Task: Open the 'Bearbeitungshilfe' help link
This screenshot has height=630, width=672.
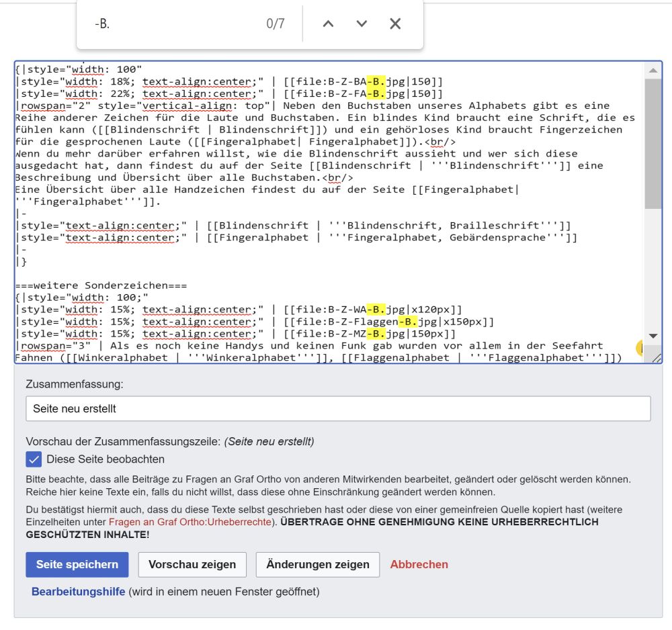Action: pyautogui.click(x=78, y=592)
